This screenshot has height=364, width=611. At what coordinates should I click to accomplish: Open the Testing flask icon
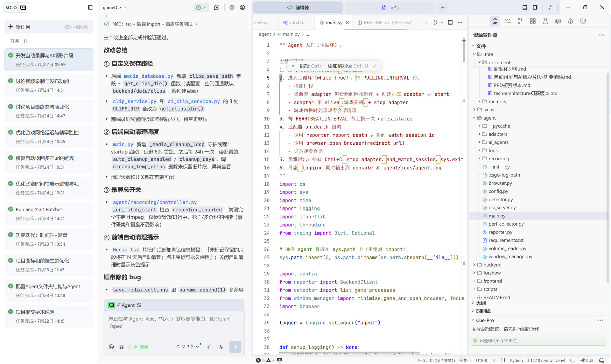(x=545, y=21)
